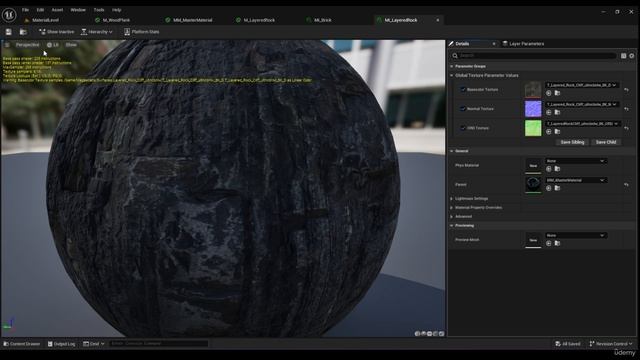Viewport: 640px width, 360px height.
Task: Toggle the ORD Texture checkbox
Action: [463, 128]
